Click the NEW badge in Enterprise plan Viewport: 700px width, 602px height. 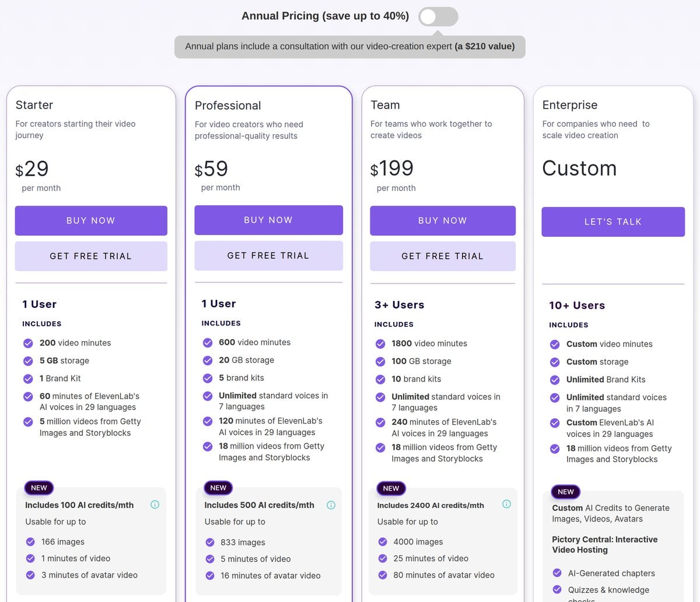(566, 492)
